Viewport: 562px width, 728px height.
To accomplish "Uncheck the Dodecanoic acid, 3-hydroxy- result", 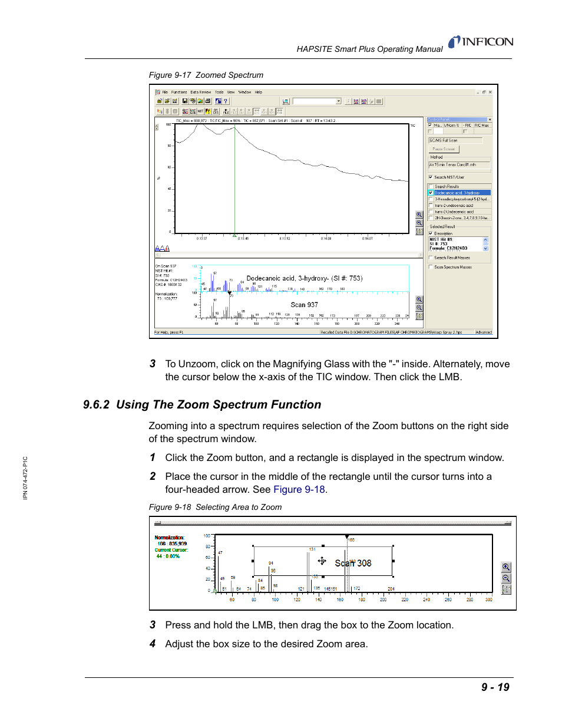I will pos(431,193).
